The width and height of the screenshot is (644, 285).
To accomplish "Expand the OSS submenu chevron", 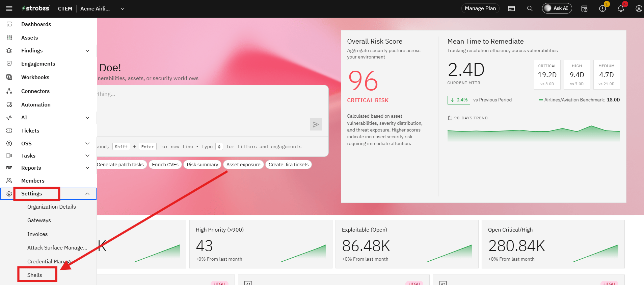I will point(87,143).
